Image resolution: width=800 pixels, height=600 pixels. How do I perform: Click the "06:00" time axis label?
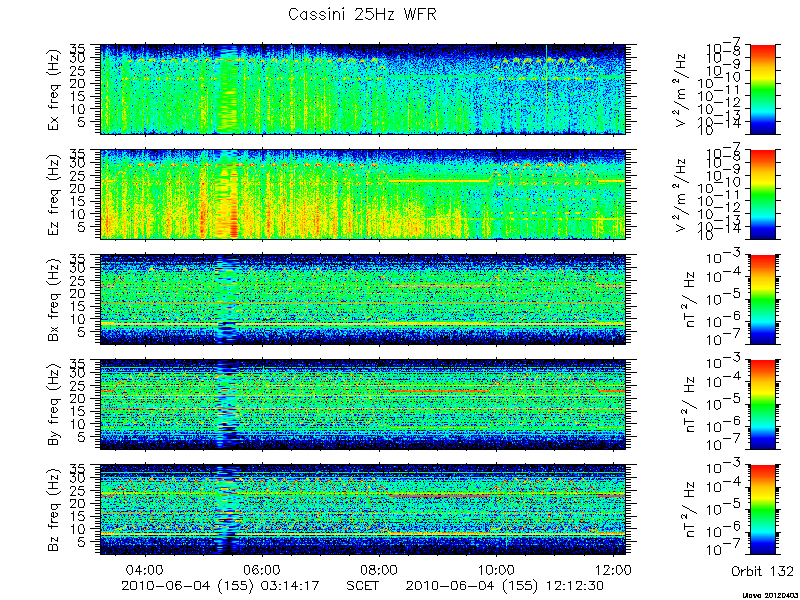coord(262,568)
